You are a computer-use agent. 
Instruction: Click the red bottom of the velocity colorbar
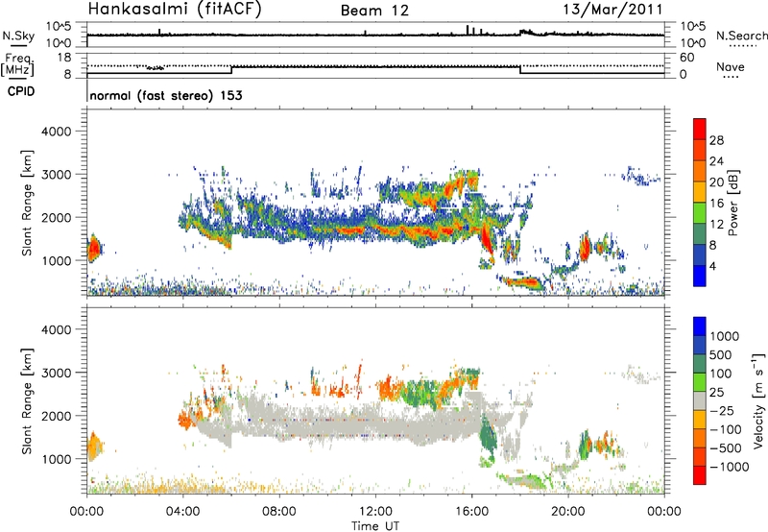click(700, 475)
